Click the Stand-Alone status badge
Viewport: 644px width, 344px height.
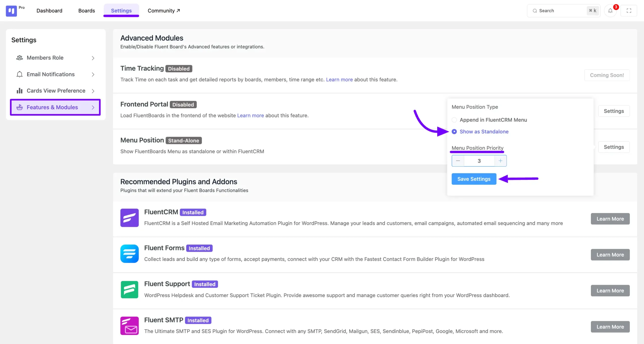coord(183,140)
